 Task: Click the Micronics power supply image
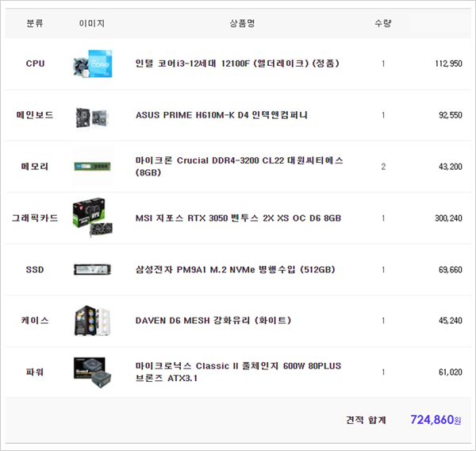tap(91, 372)
